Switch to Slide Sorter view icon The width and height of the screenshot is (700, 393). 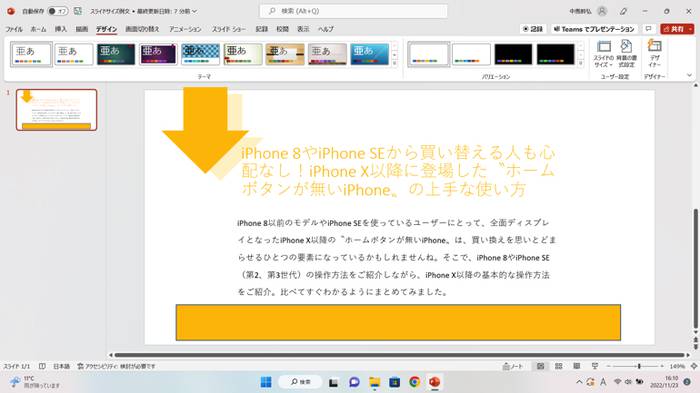tap(558, 366)
